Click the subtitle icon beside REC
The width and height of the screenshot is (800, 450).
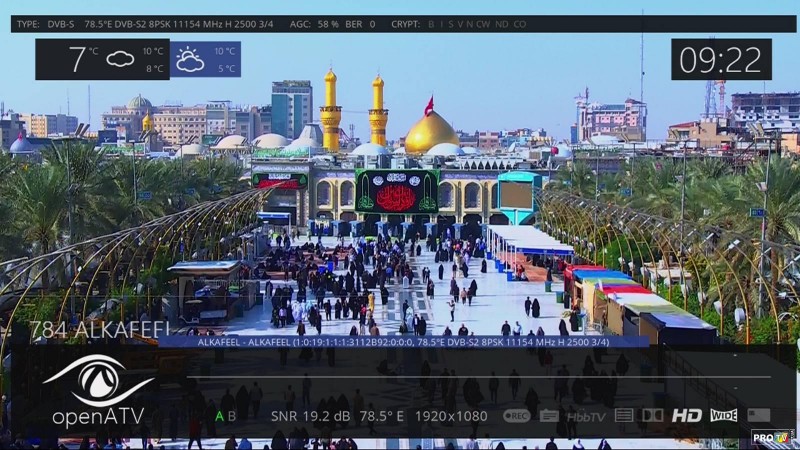(x=549, y=416)
